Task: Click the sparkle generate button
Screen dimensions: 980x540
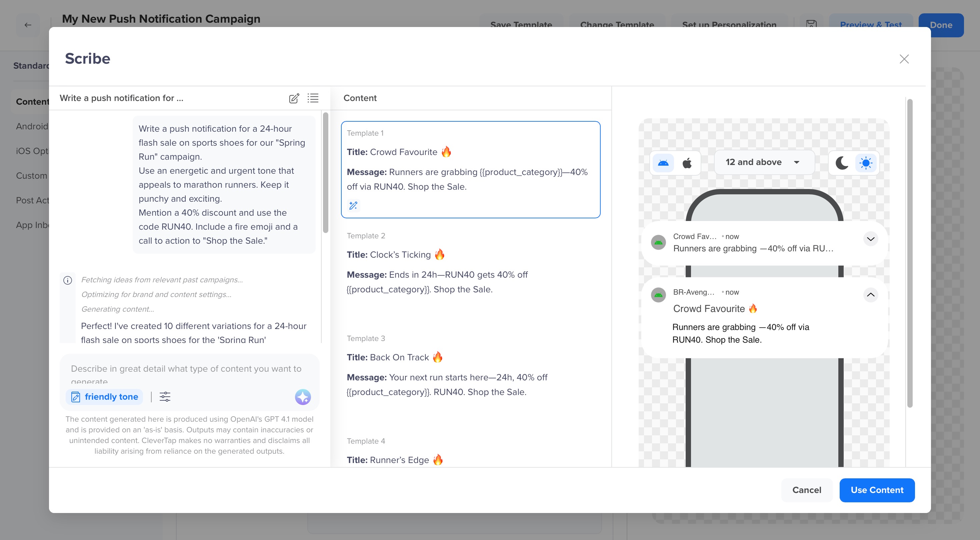Action: coord(303,397)
